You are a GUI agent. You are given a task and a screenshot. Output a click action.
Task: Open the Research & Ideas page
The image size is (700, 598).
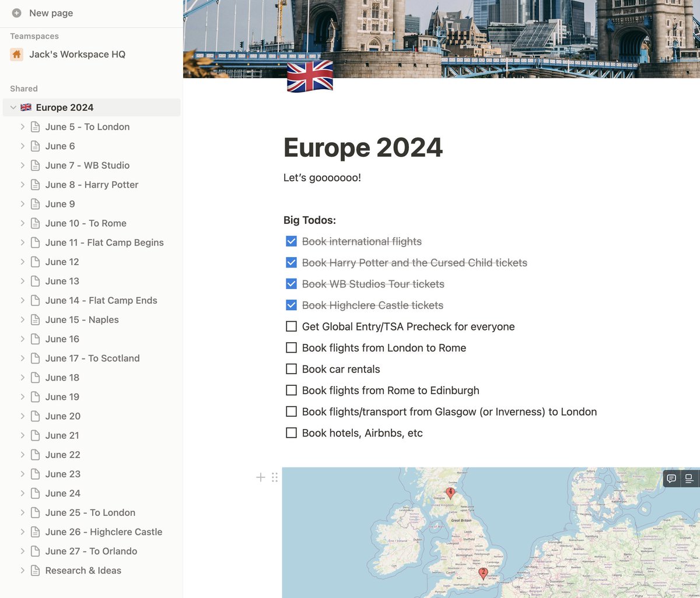pos(83,570)
